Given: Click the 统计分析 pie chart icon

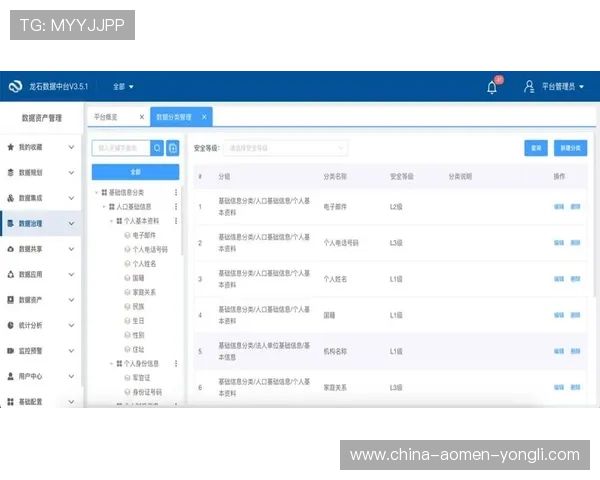Looking at the screenshot, I should pos(11,325).
